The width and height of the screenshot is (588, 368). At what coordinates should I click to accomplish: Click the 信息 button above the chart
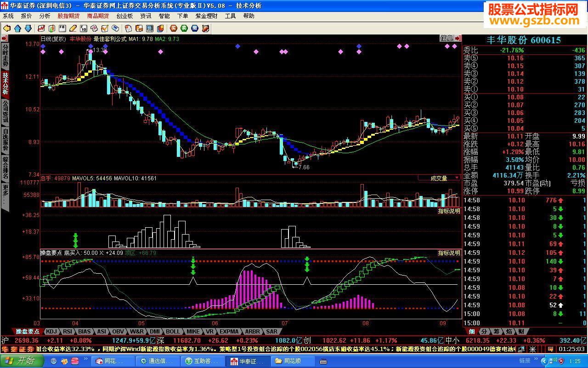coord(447,38)
